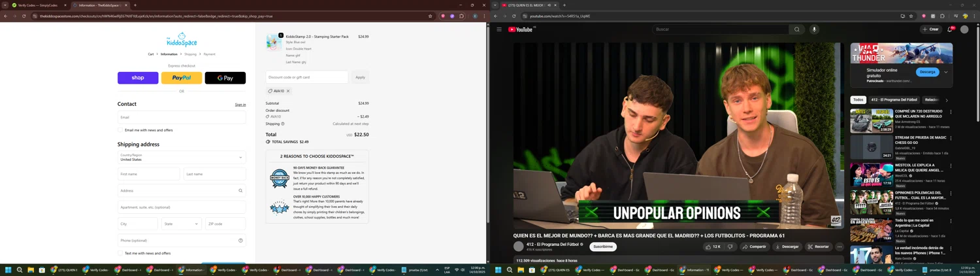Bookmark the KiddoSpace checkout page
Screen dimensions: 980x276
pyautogui.click(x=430, y=16)
